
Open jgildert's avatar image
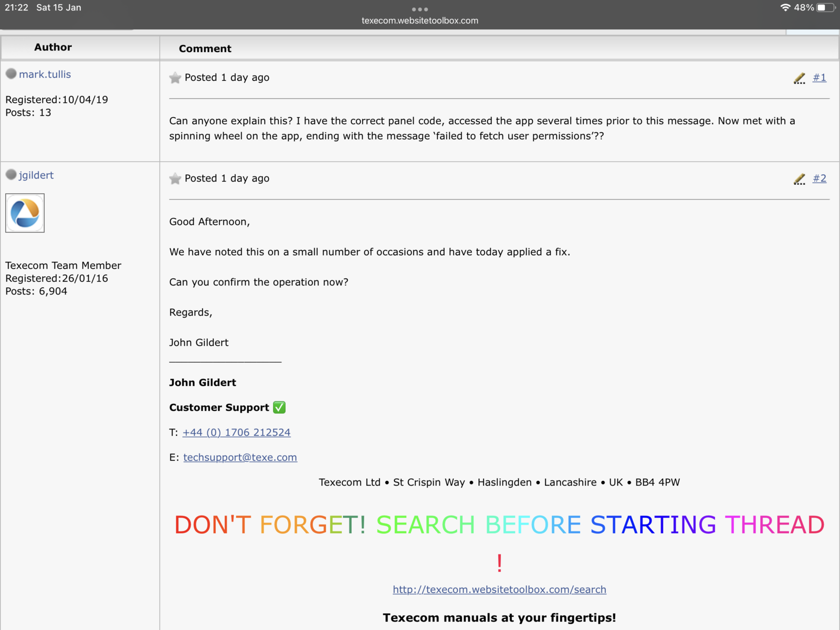click(x=25, y=213)
